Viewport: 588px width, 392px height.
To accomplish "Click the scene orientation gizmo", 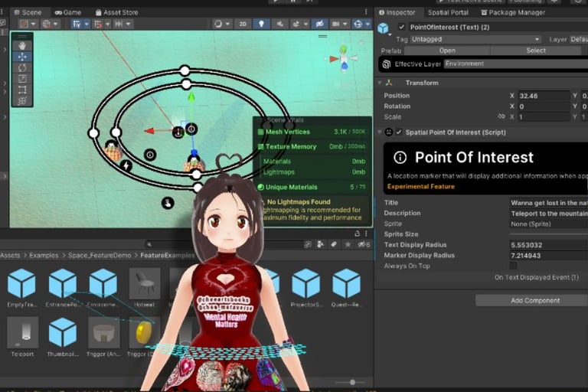I will click(344, 57).
